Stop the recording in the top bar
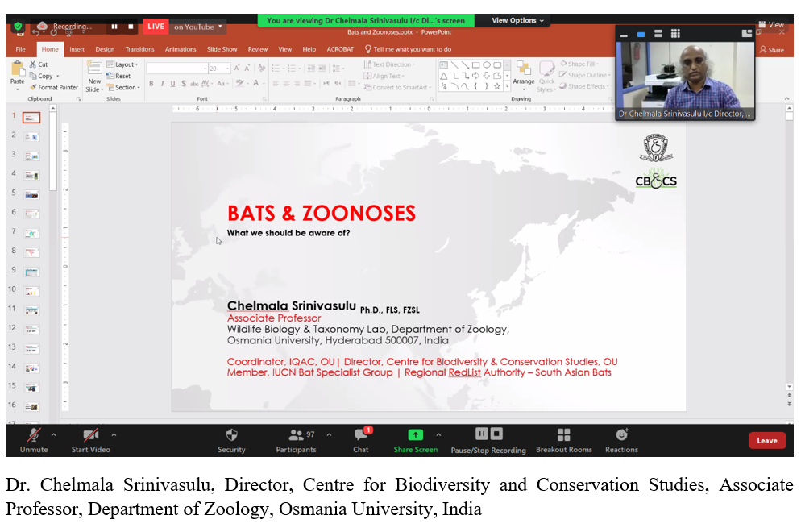Image resolution: width=801 pixels, height=532 pixels. tap(131, 27)
